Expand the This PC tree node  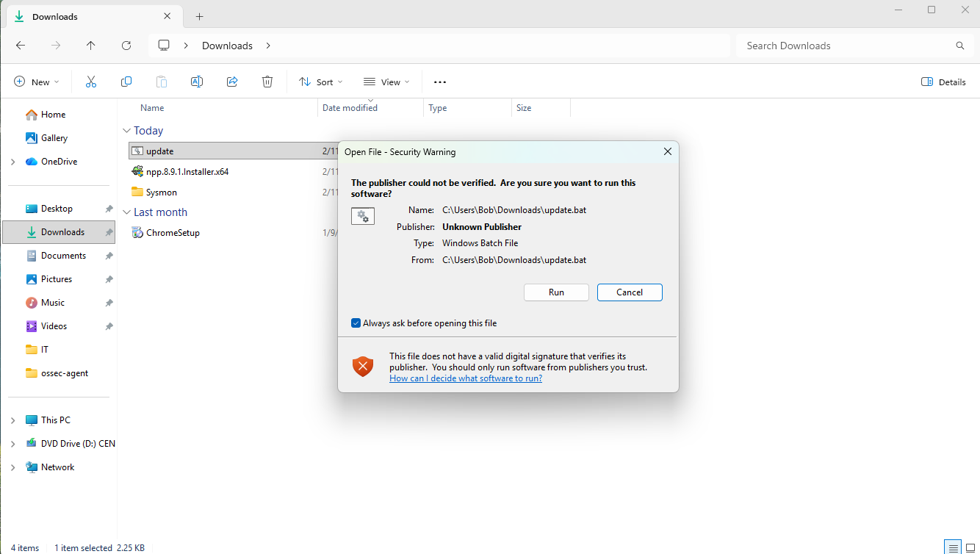(x=12, y=420)
